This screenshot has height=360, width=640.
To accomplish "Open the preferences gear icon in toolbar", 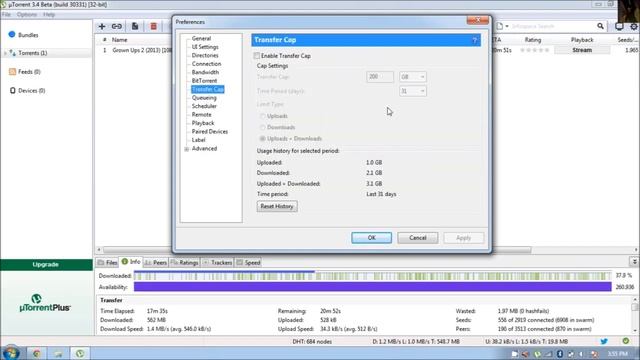I will tap(634, 26).
